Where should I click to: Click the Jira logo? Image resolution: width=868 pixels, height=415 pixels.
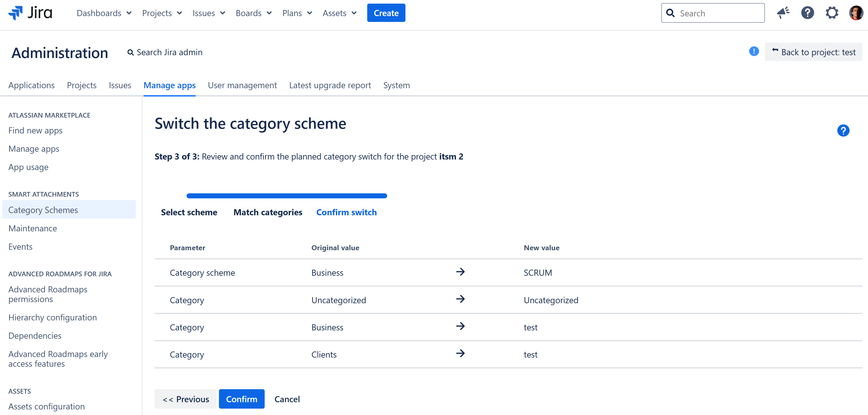30,13
